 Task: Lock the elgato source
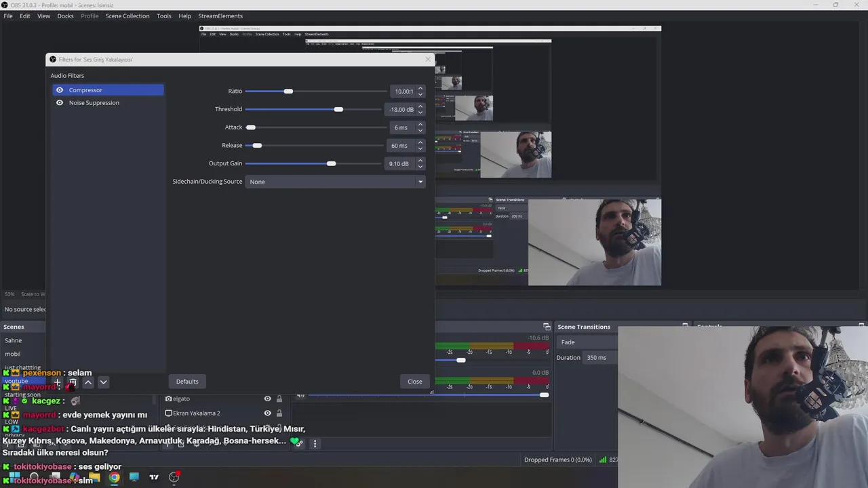click(279, 399)
